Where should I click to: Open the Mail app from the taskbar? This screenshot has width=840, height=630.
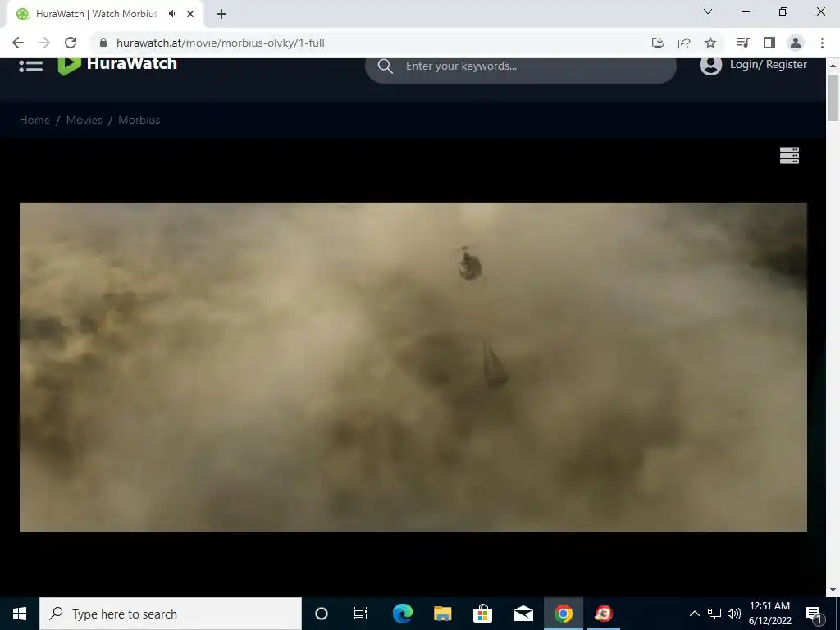(523, 614)
